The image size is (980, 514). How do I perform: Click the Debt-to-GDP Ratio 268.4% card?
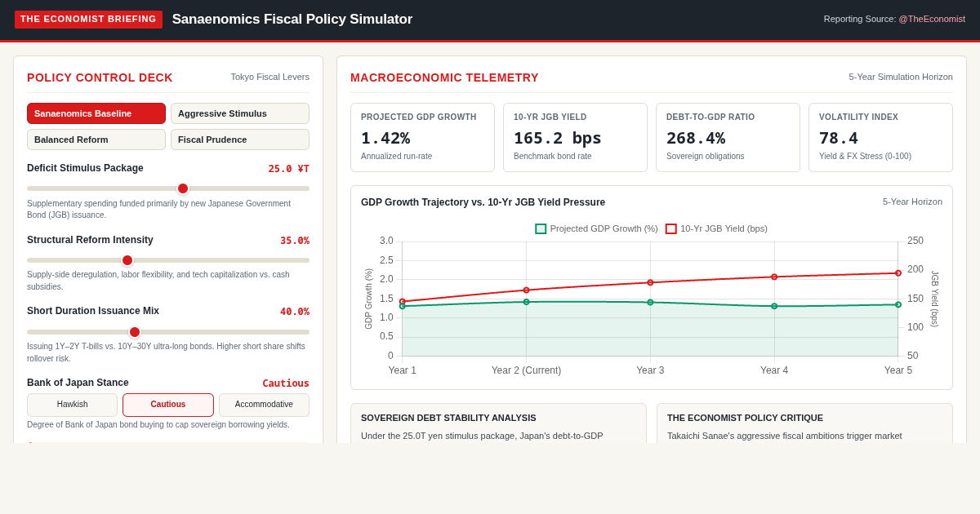pyautogui.click(x=728, y=137)
